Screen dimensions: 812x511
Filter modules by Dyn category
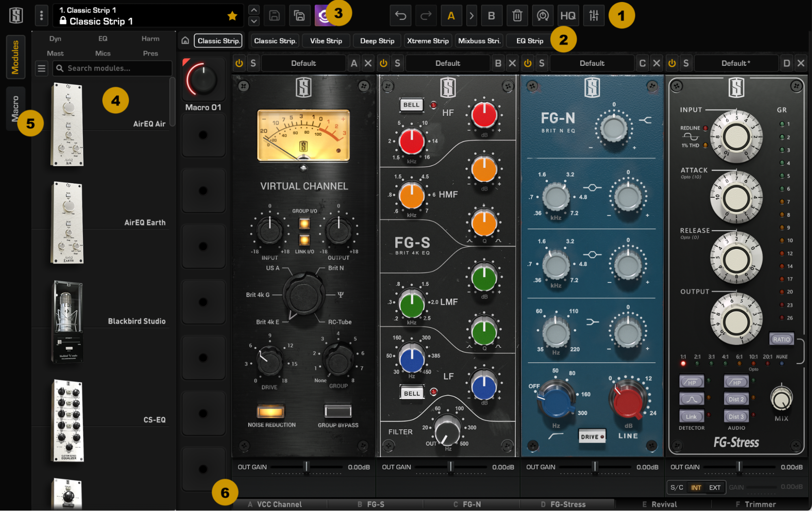tap(55, 39)
